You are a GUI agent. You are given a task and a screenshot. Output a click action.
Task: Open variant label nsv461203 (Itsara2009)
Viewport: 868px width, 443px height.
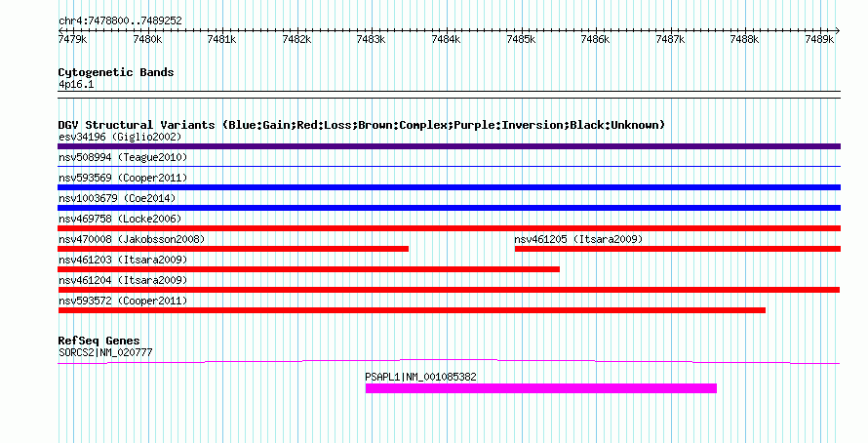[x=123, y=260]
